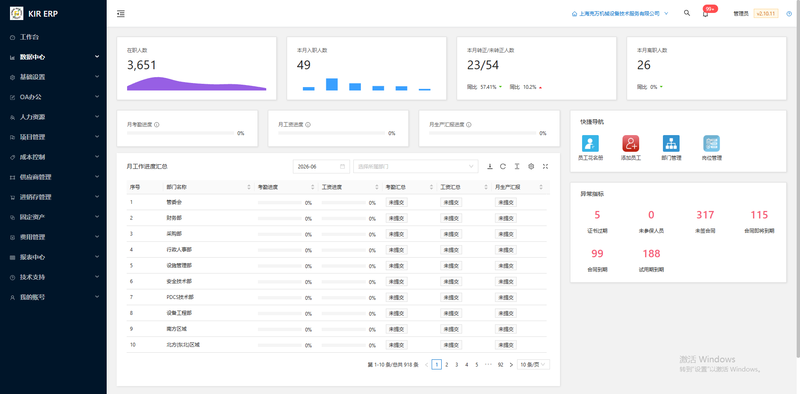Click info icon beside 月工资进度
The width and height of the screenshot is (800, 394).
[x=308, y=125]
